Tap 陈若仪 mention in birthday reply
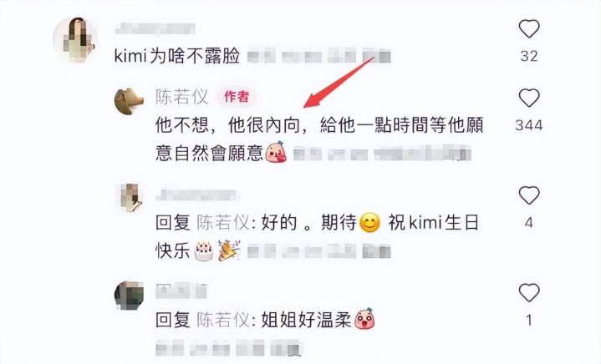 [223, 222]
